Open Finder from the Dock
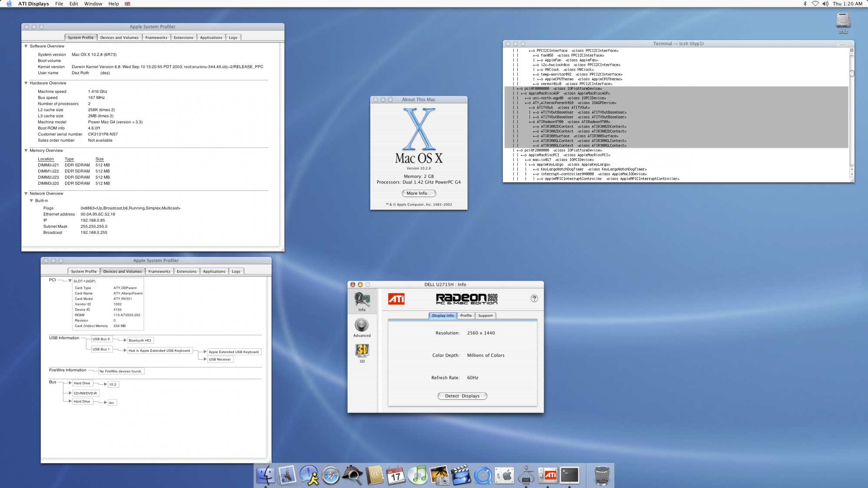 (265, 475)
